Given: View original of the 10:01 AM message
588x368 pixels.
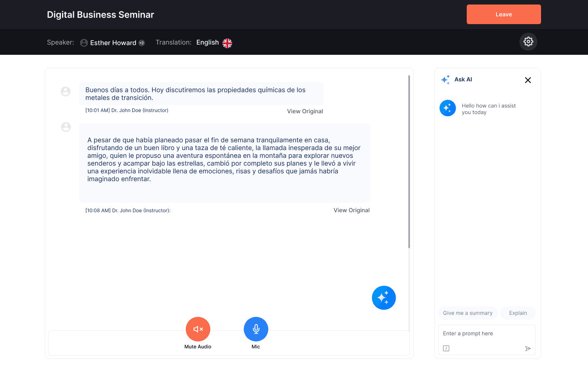Looking at the screenshot, I should tap(305, 111).
